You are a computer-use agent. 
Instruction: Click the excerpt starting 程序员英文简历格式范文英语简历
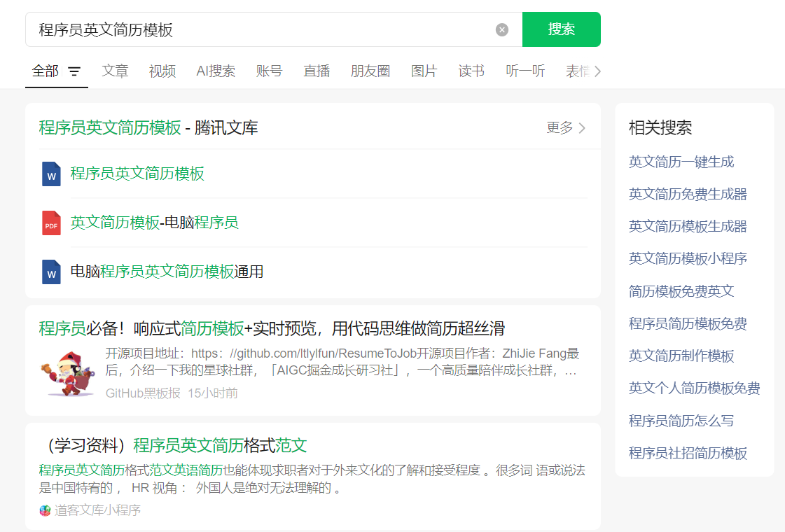click(x=312, y=479)
